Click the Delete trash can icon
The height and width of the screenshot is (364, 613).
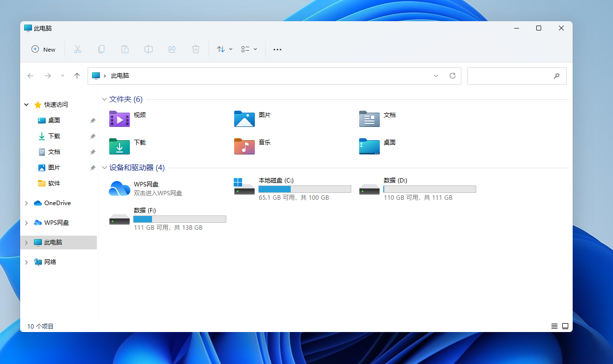click(196, 49)
